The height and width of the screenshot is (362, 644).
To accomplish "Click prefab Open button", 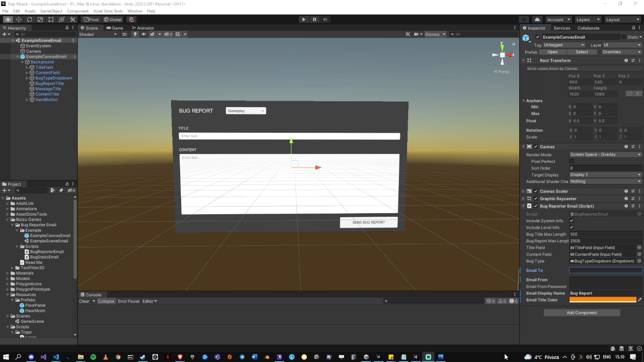I will 552,52.
